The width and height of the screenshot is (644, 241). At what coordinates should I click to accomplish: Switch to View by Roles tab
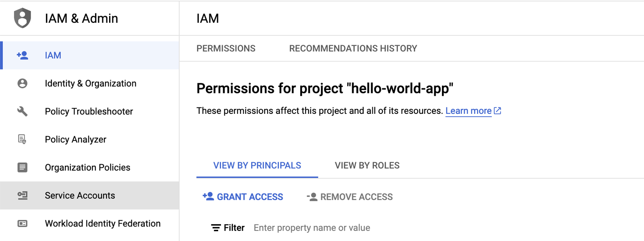tap(367, 165)
